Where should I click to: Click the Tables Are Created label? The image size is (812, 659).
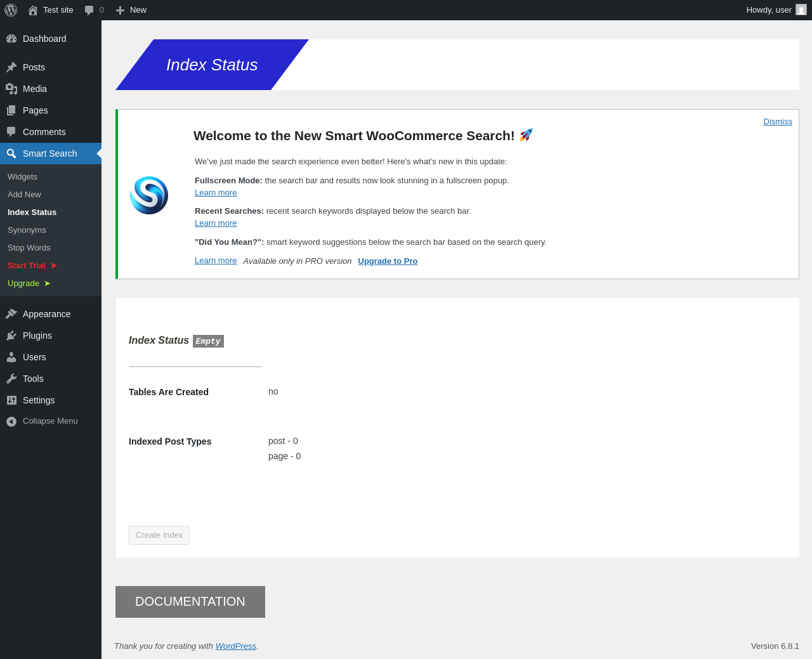coord(169,392)
